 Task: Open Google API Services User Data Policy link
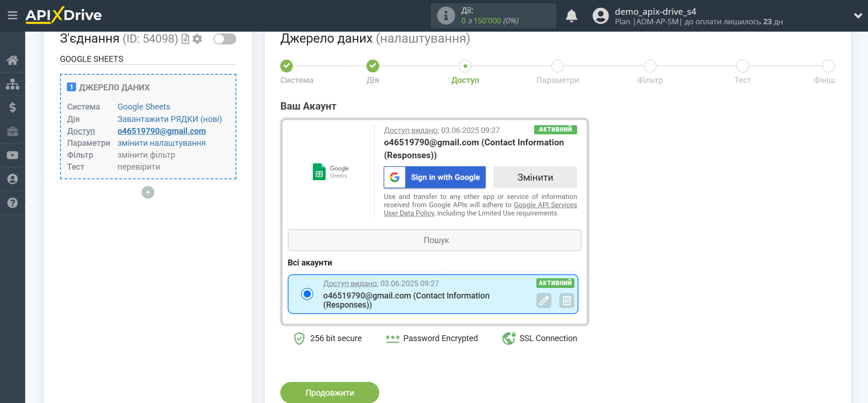(545, 205)
